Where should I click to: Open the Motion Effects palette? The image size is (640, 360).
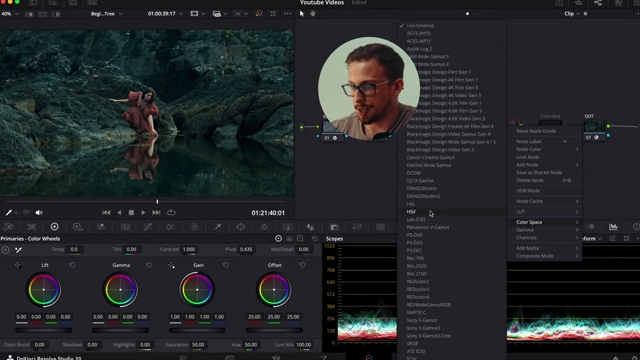[x=125, y=227]
